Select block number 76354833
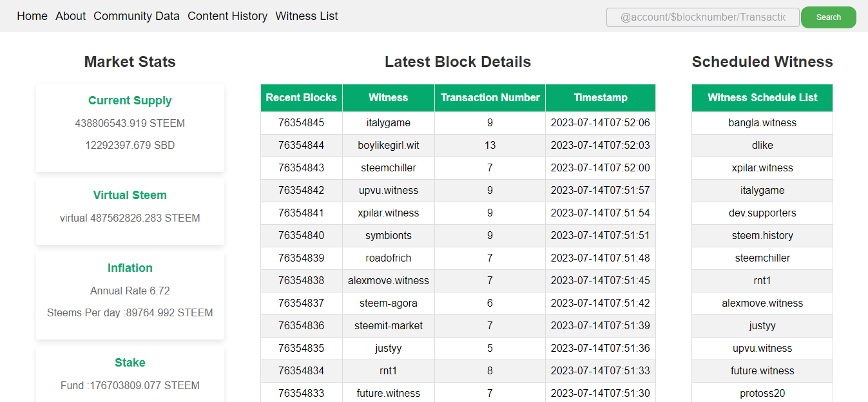The image size is (868, 402). click(302, 394)
